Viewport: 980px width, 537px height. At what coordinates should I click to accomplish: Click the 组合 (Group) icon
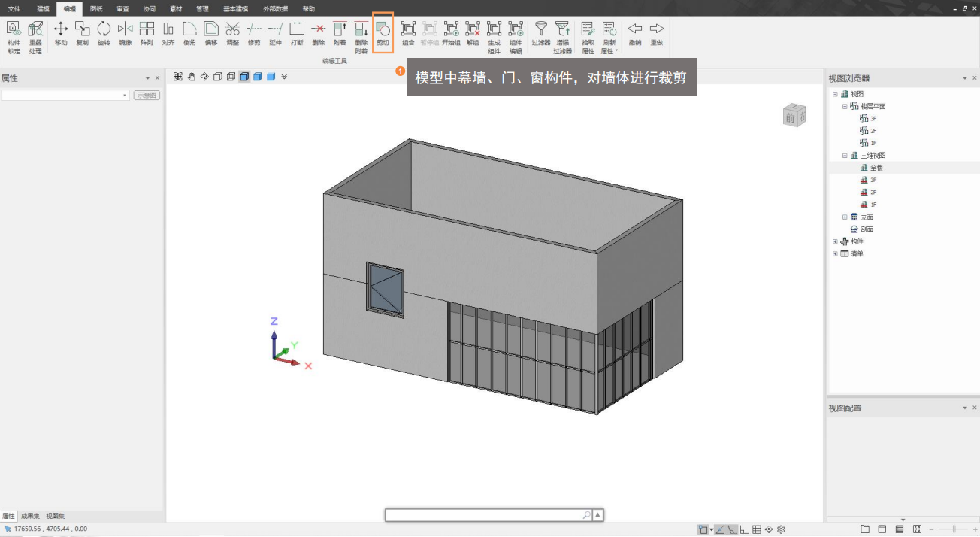[x=408, y=32]
